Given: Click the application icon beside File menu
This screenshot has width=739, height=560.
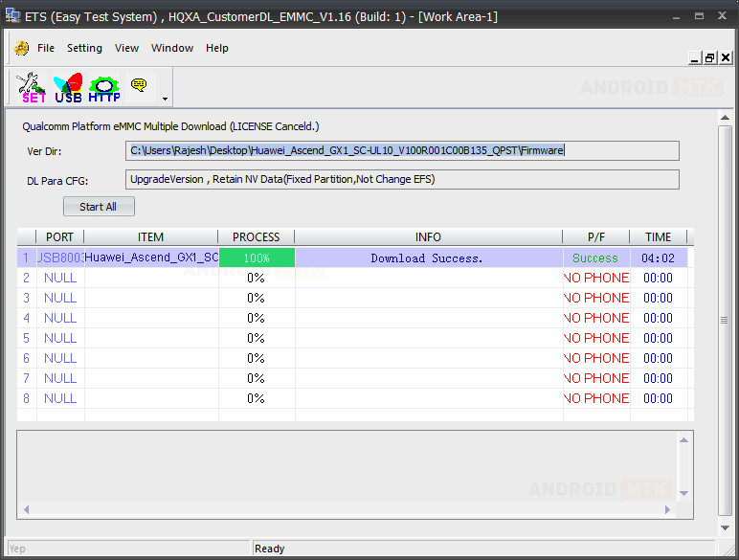Looking at the screenshot, I should (22, 48).
